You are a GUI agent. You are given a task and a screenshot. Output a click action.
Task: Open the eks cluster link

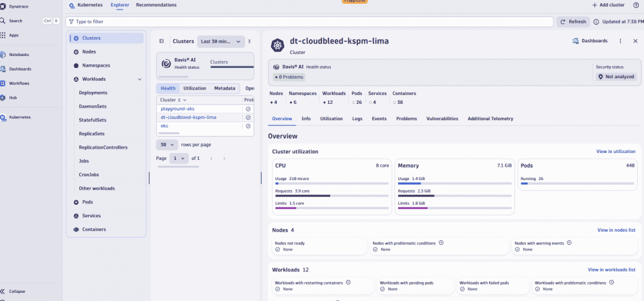[164, 126]
